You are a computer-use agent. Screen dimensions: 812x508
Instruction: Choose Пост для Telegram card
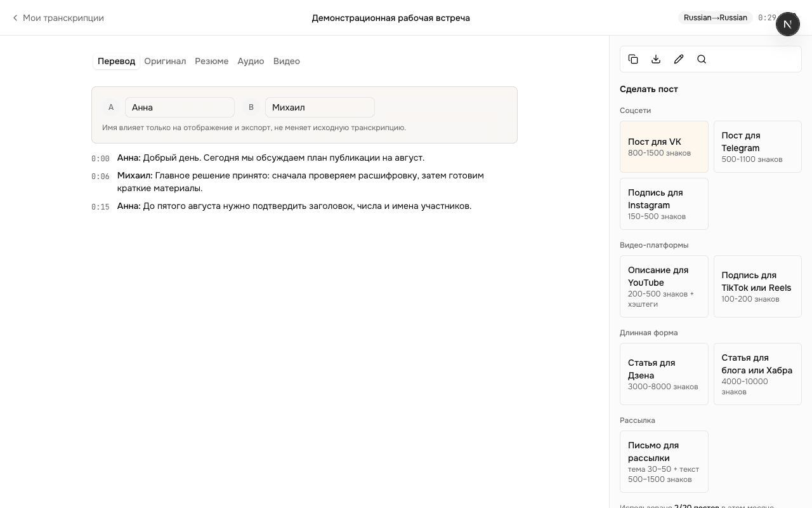pos(757,147)
